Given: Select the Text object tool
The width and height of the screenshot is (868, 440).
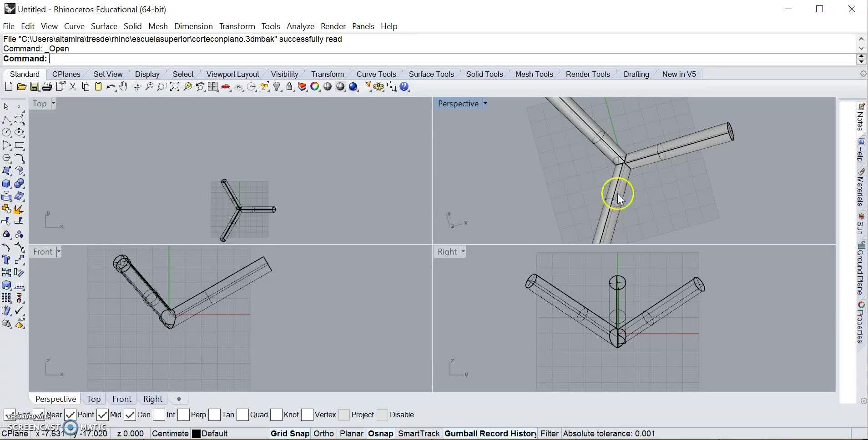Looking at the screenshot, I should coord(6,260).
